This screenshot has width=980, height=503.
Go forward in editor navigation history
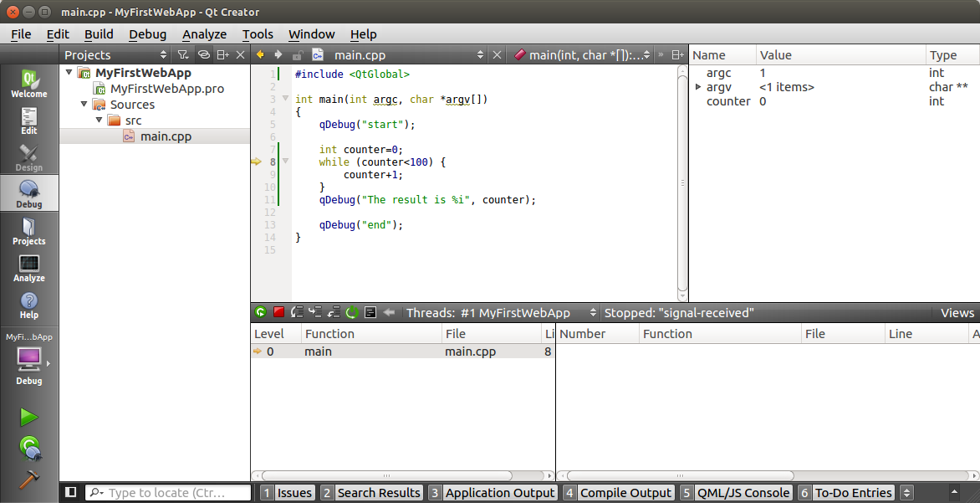click(x=278, y=54)
